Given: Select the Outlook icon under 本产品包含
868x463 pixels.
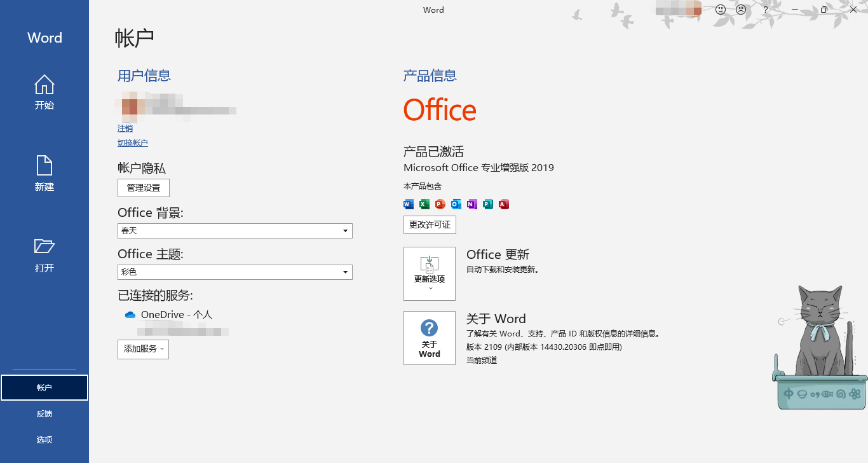Looking at the screenshot, I should point(456,204).
